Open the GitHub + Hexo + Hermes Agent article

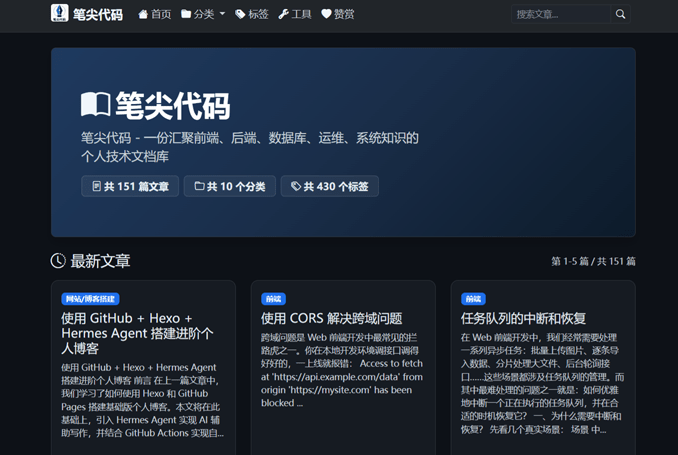coord(137,333)
